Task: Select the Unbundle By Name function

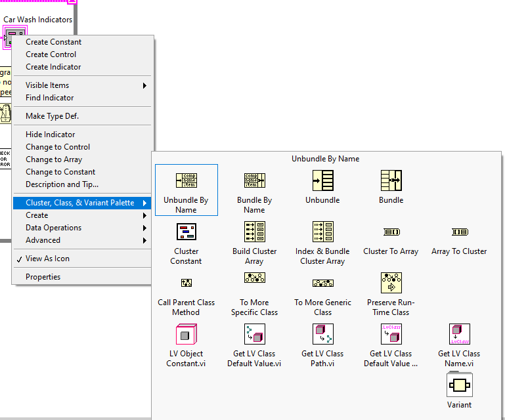Action: click(x=186, y=190)
